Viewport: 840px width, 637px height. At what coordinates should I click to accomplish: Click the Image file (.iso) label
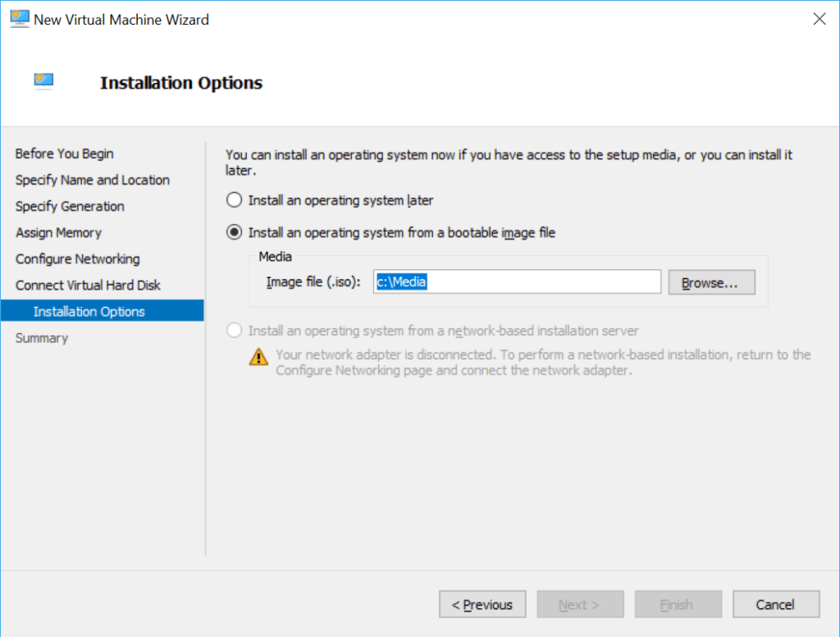(313, 282)
